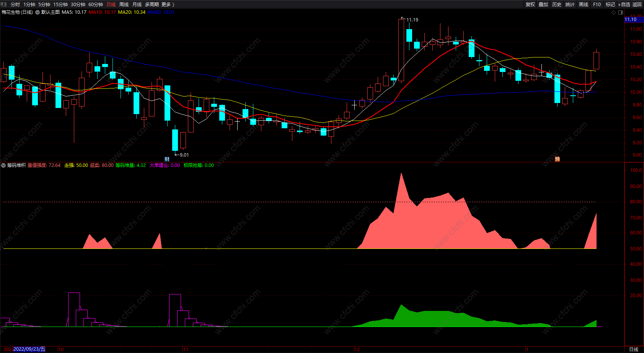Select the 日线 daily chart tab

click(111, 5)
